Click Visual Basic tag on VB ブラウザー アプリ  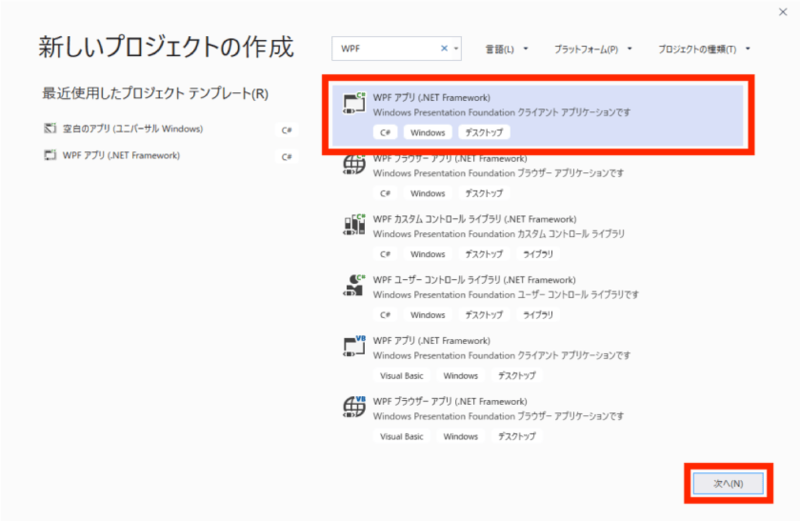point(402,436)
